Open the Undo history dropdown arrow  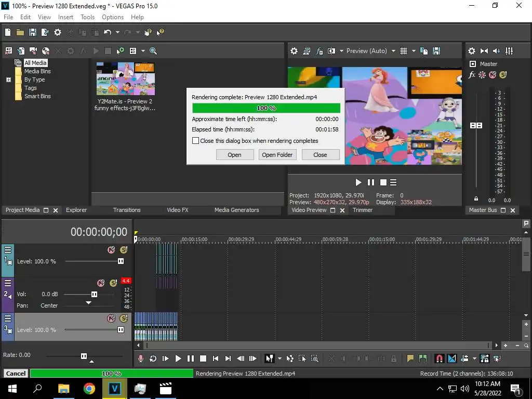point(117,32)
